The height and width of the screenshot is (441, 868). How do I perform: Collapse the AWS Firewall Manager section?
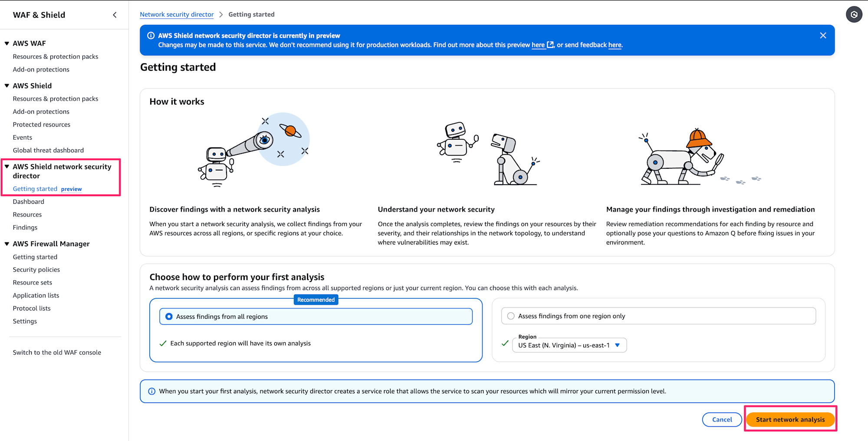coord(7,244)
